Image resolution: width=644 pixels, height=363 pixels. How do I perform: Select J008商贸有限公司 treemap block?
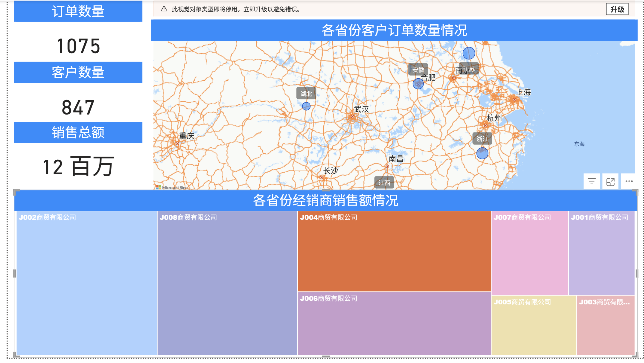pos(227,283)
